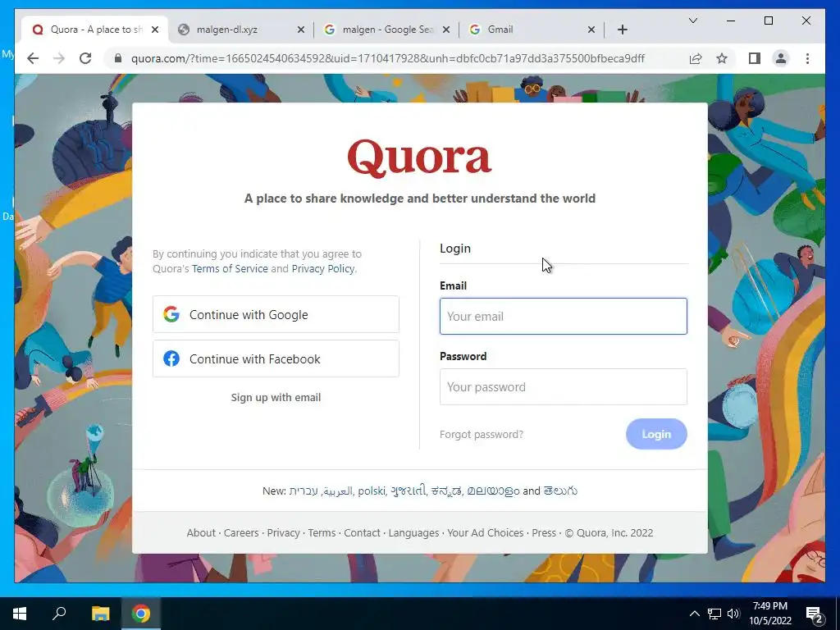
Task: View site info via the padlock icon
Action: (x=118, y=58)
